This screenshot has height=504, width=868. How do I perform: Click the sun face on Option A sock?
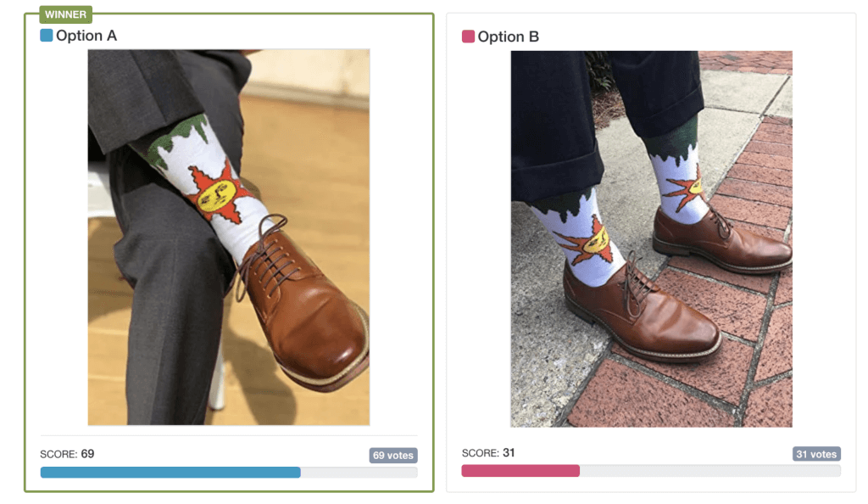point(214,197)
